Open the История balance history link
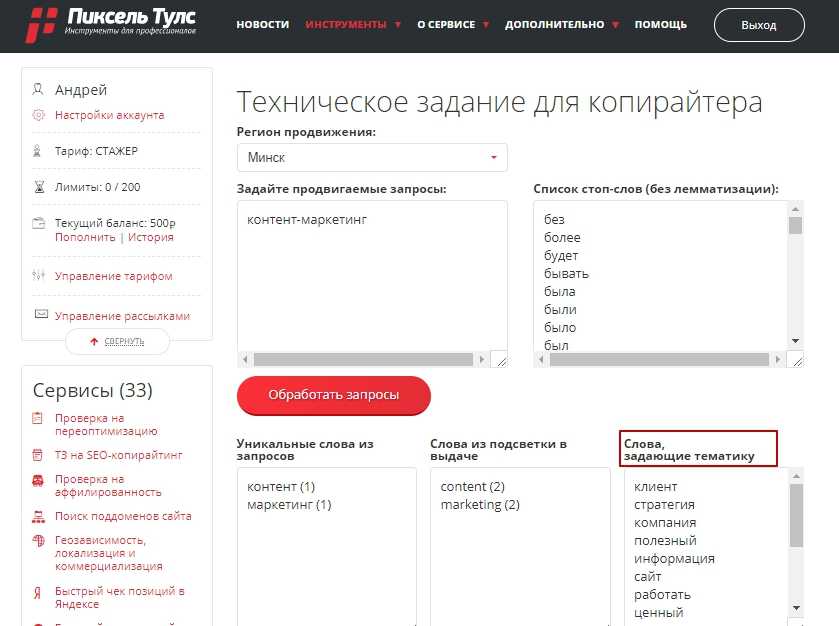Screen dimensions: 839x626 (x=150, y=237)
